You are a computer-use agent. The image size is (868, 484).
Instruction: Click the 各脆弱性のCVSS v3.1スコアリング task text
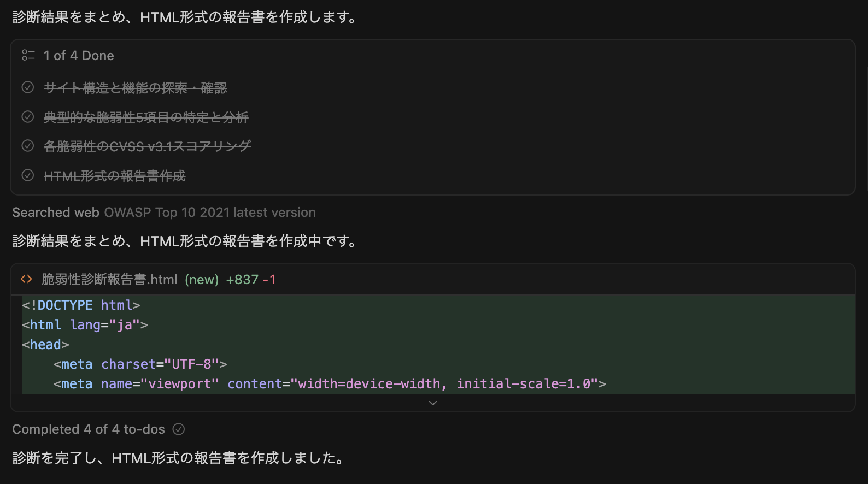tap(147, 146)
